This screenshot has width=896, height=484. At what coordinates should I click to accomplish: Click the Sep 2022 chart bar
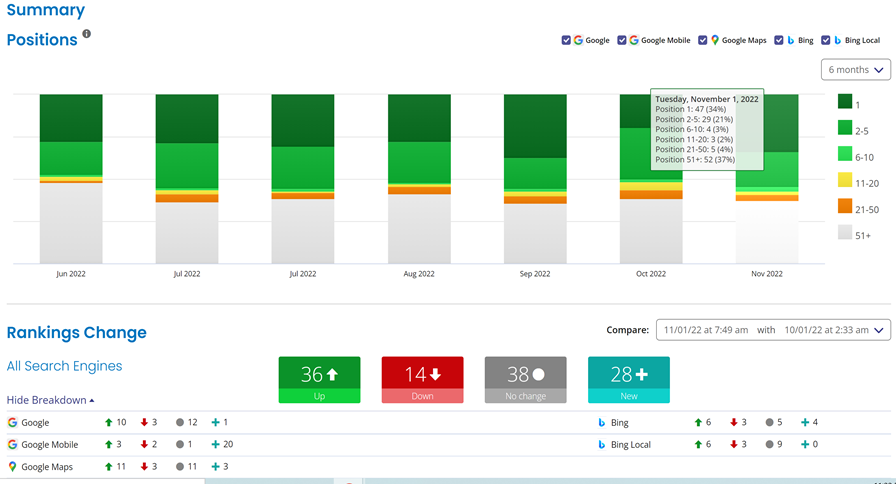[x=535, y=178]
